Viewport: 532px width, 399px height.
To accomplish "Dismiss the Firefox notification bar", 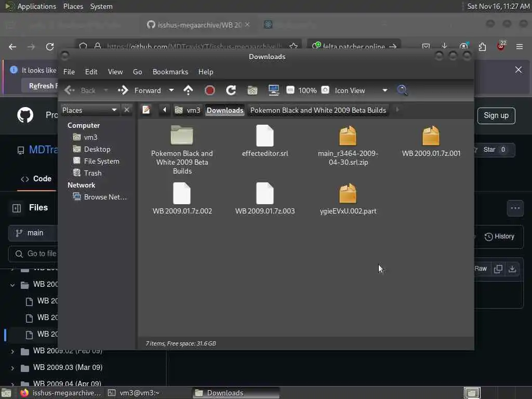I will (x=518, y=70).
